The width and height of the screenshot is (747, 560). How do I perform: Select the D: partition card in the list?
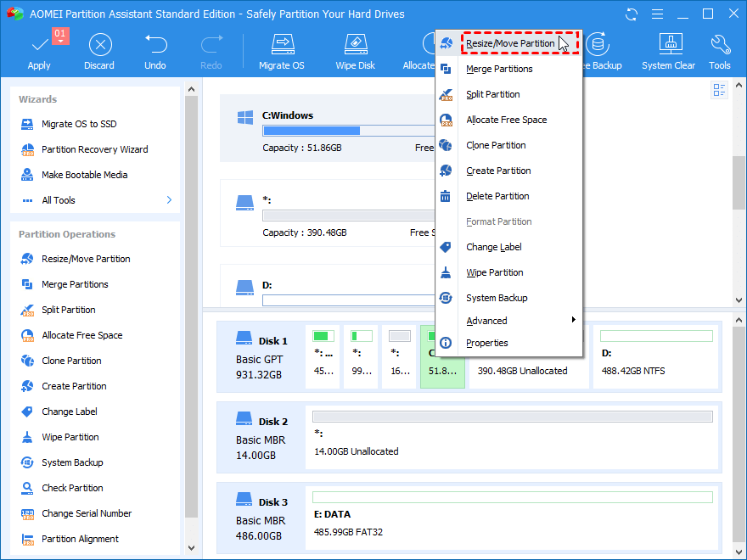tap(328, 286)
